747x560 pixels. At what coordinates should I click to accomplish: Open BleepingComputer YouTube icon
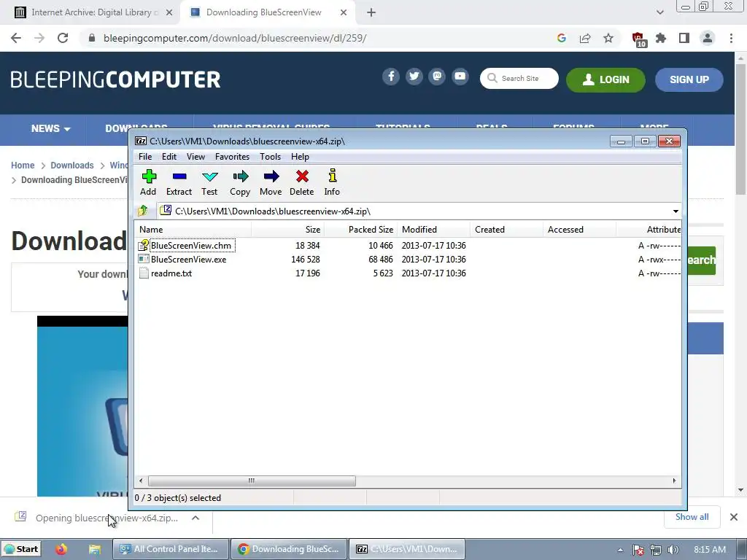(460, 77)
